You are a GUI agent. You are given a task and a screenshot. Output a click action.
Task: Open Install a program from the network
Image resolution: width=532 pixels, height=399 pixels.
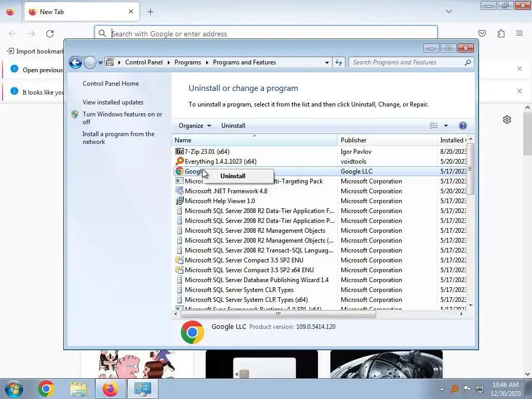click(118, 138)
